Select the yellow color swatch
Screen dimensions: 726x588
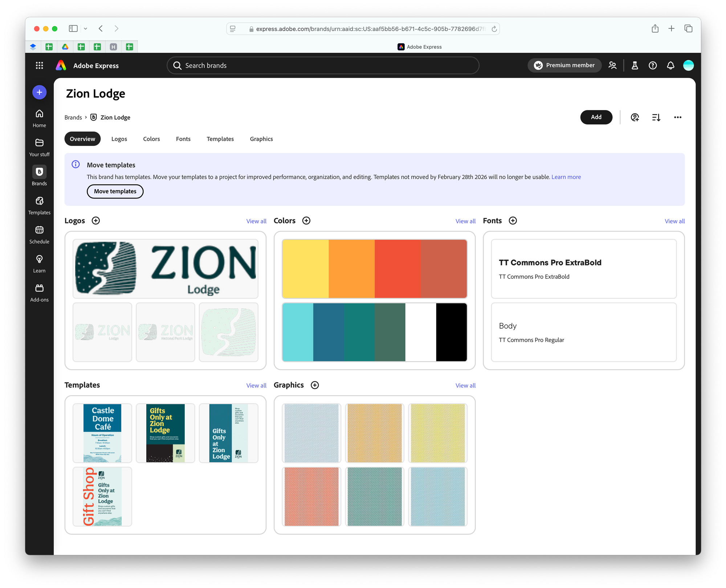(x=305, y=268)
